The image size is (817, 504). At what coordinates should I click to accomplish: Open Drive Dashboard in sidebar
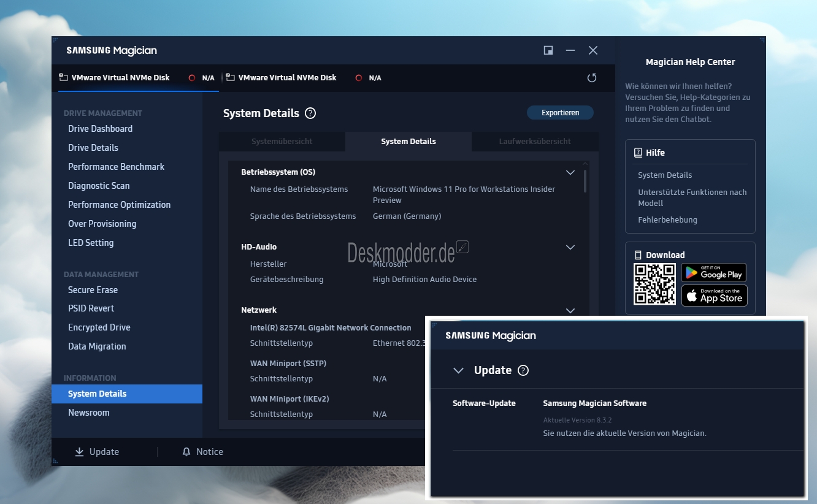point(101,129)
